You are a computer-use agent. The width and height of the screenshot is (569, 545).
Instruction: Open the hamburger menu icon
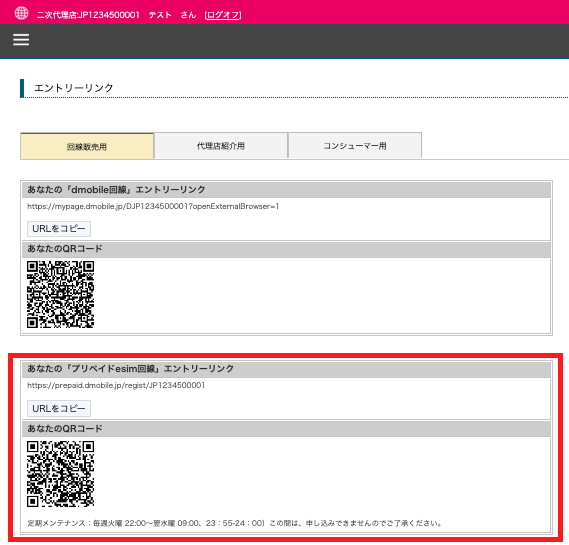pyautogui.click(x=21, y=40)
